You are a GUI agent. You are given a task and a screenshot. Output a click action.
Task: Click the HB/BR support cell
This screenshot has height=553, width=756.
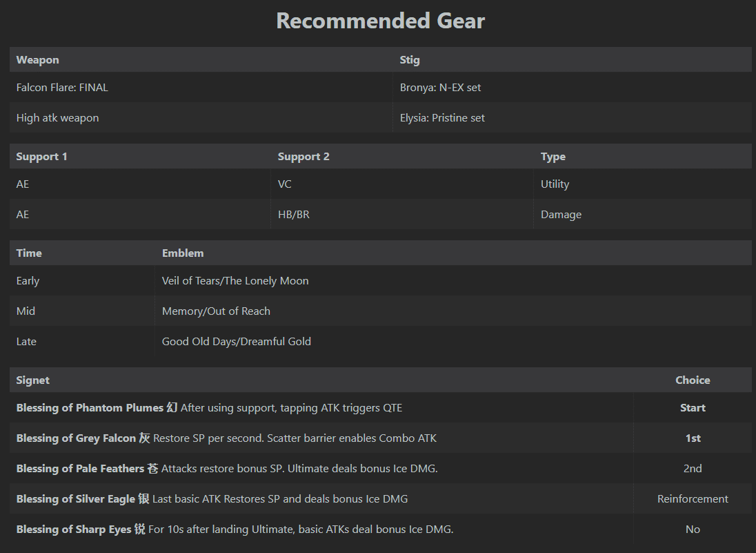tap(294, 215)
